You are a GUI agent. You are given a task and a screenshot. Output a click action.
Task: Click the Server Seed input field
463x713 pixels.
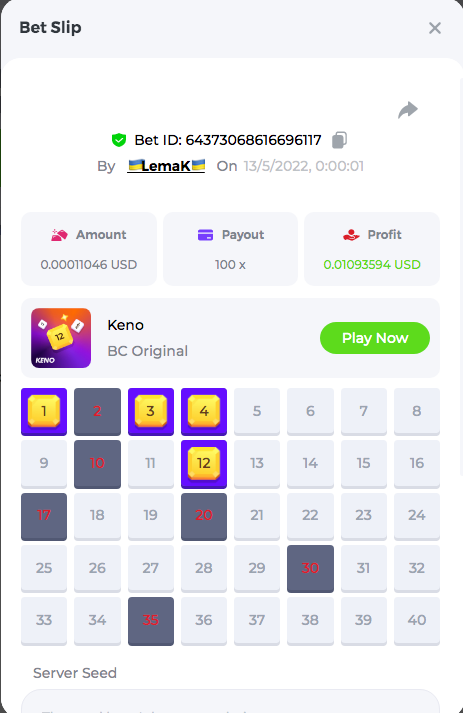click(x=231, y=701)
